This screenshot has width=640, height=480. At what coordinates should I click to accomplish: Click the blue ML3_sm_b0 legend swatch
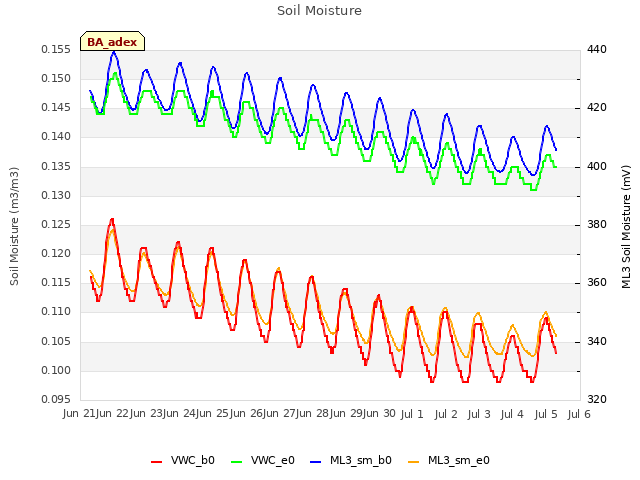point(316,462)
